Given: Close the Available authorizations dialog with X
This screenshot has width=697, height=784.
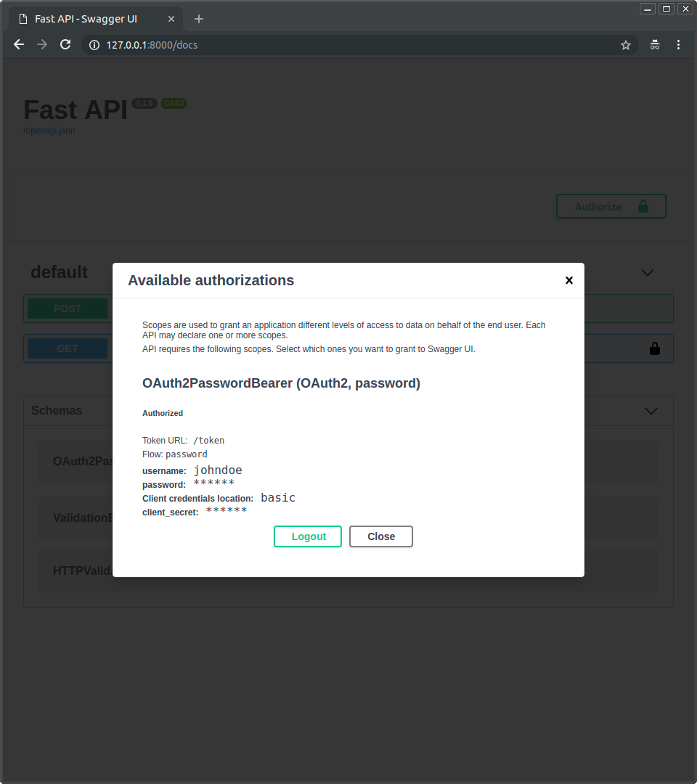Looking at the screenshot, I should pyautogui.click(x=569, y=280).
